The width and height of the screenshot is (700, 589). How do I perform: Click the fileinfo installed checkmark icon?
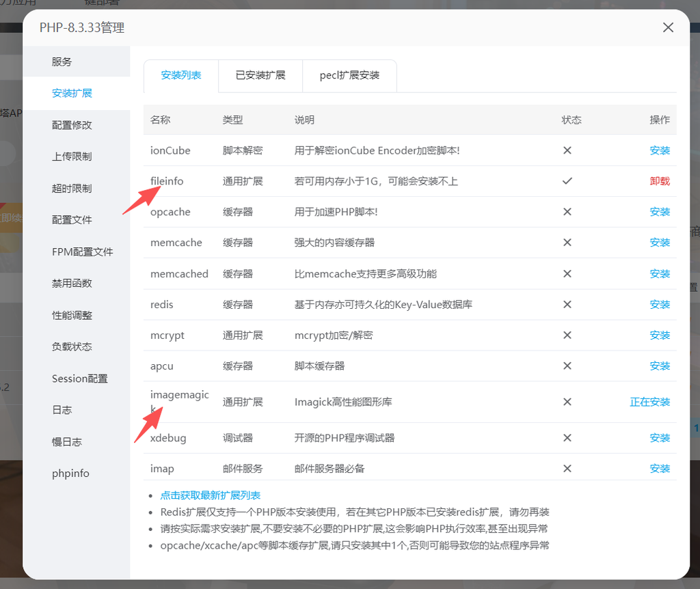pyautogui.click(x=567, y=181)
